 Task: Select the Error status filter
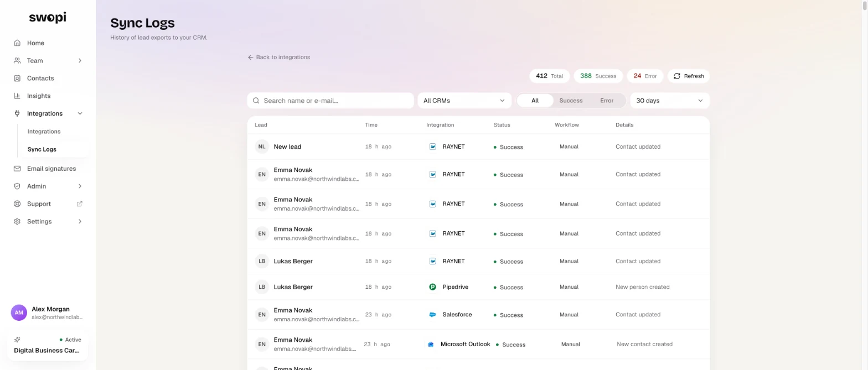607,101
